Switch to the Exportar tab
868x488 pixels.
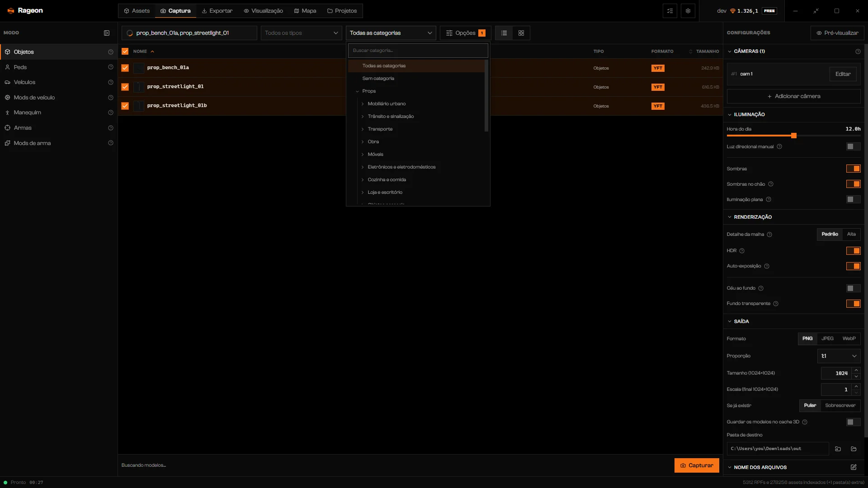tap(217, 11)
